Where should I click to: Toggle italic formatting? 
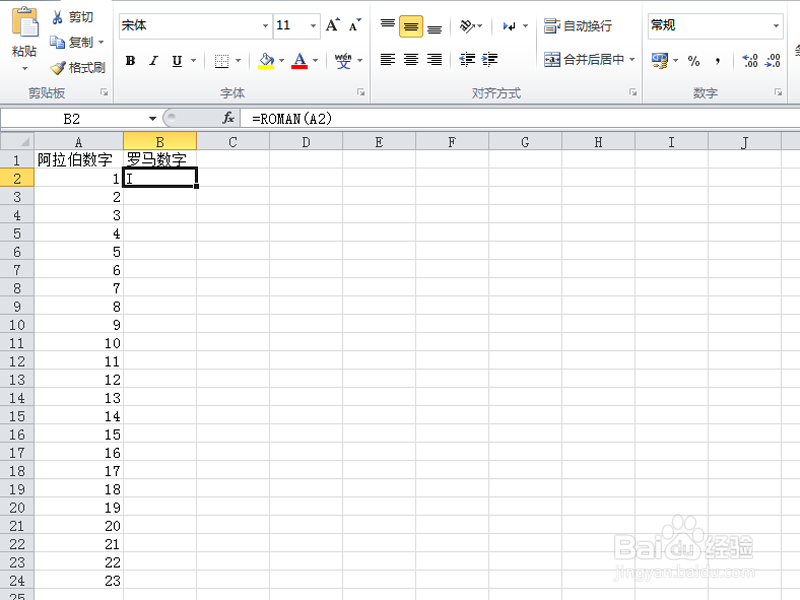click(x=154, y=61)
